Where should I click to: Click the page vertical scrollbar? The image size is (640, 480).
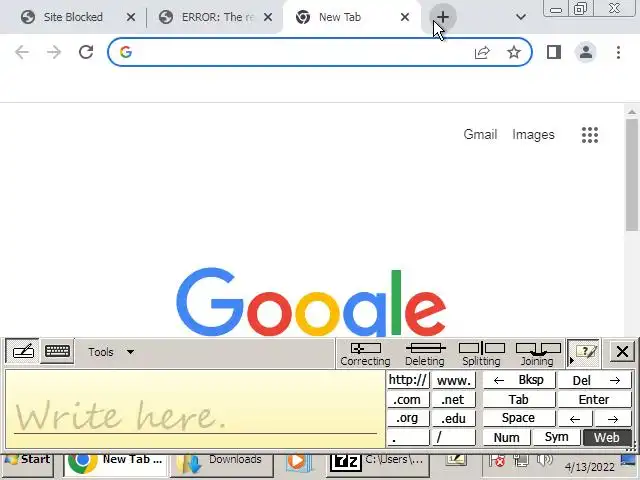[632, 175]
